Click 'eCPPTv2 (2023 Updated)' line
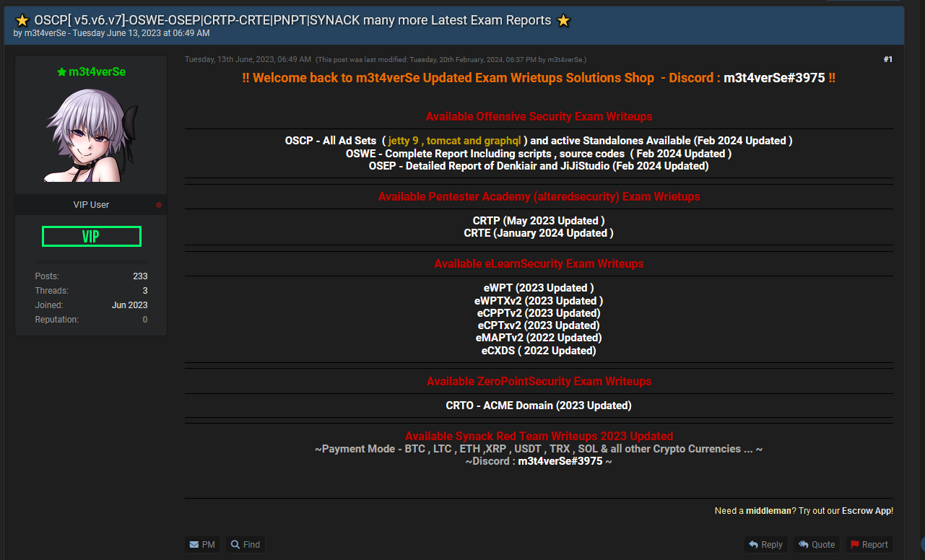Screen dimensions: 925x560 (x=539, y=312)
